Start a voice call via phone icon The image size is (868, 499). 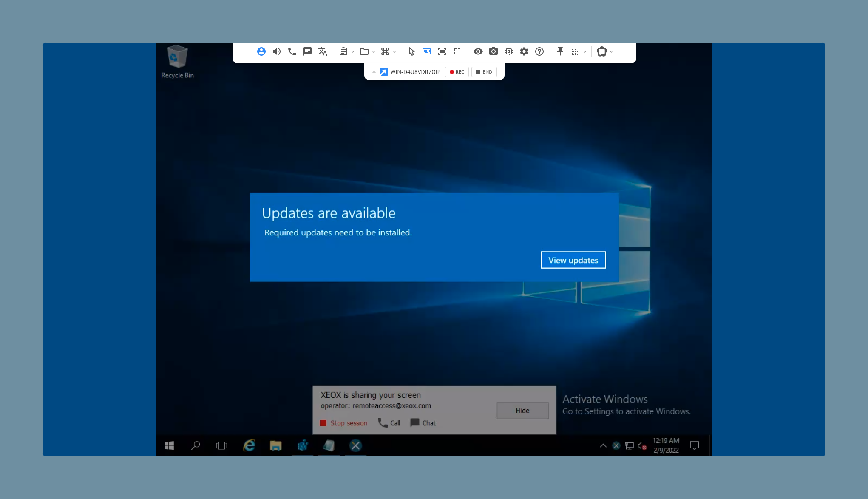click(292, 51)
